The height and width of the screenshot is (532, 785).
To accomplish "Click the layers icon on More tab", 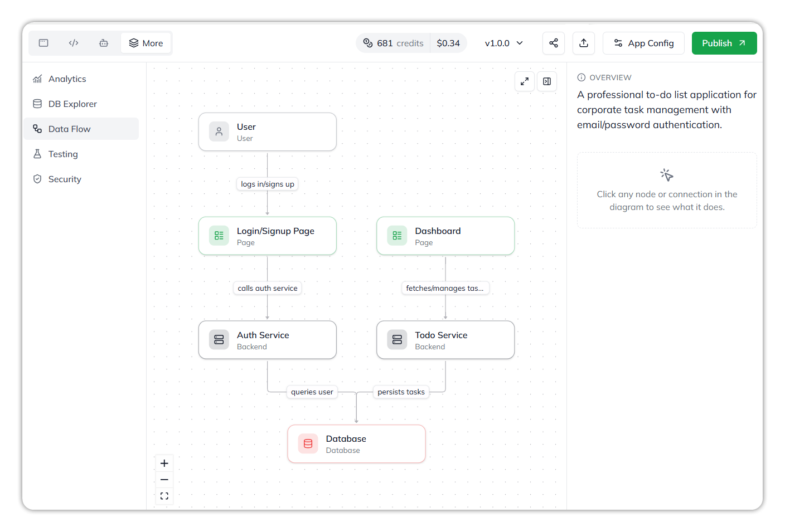I will click(134, 43).
